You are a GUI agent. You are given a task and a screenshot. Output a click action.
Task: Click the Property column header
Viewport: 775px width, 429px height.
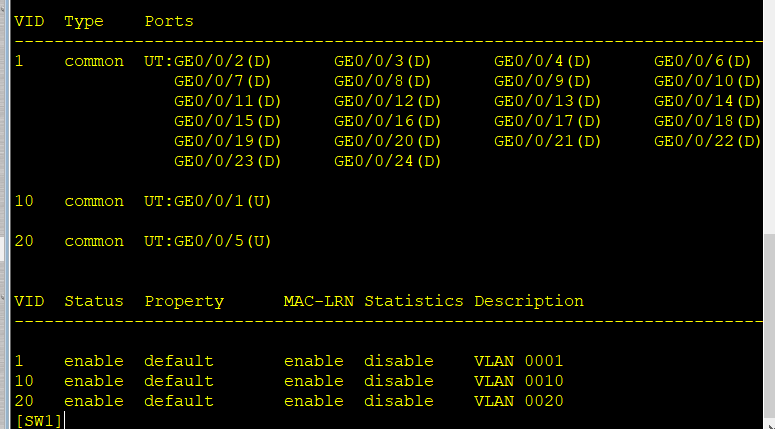(184, 301)
